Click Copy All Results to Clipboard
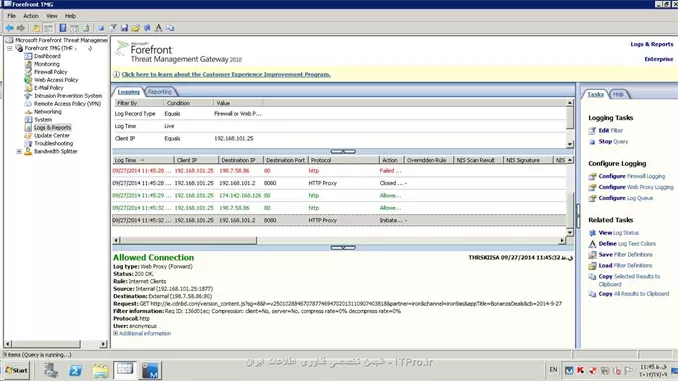Image resolution: width=678 pixels, height=381 pixels. pyautogui.click(x=633, y=294)
